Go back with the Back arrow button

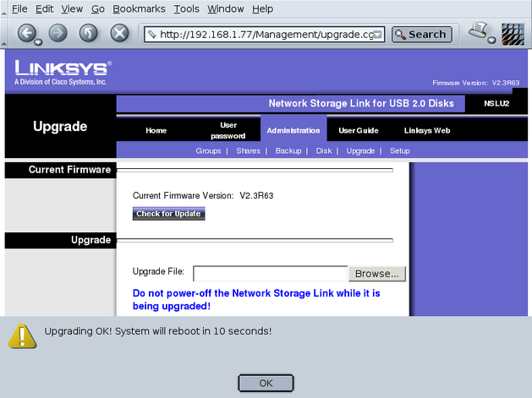point(26,33)
